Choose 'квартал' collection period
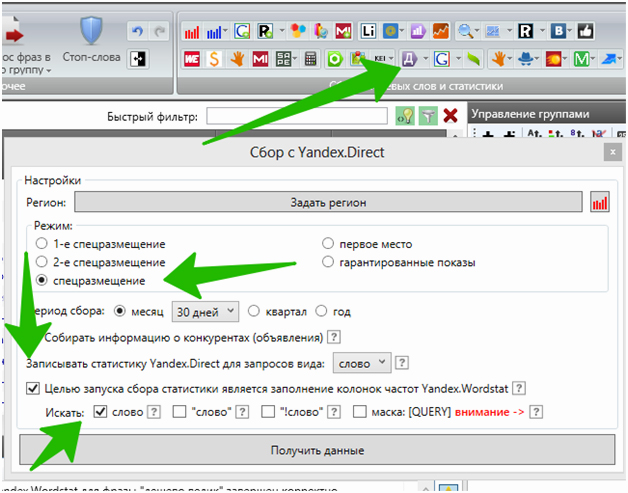This screenshot has width=628, height=493. [253, 311]
